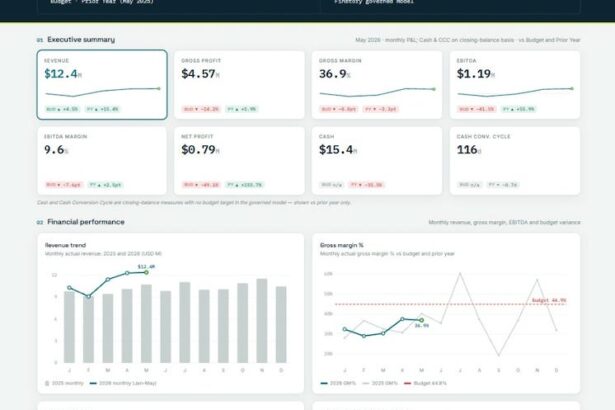Click the budget n/a badge on Cash Conv. Cycle card

(x=469, y=185)
